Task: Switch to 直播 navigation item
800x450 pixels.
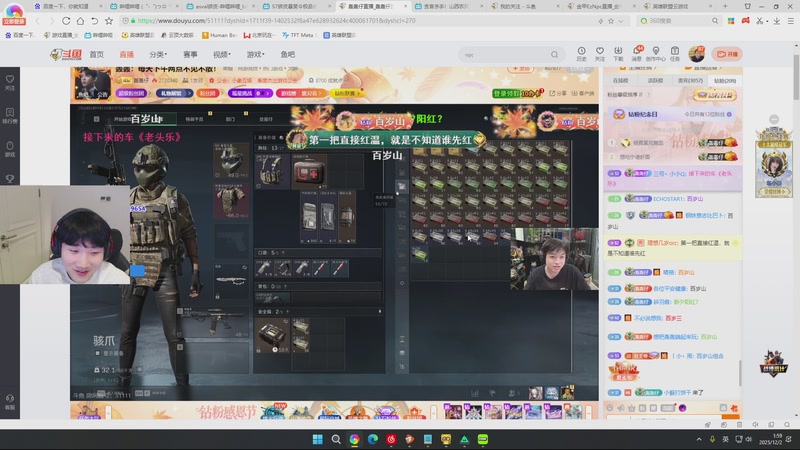Action: point(127,55)
